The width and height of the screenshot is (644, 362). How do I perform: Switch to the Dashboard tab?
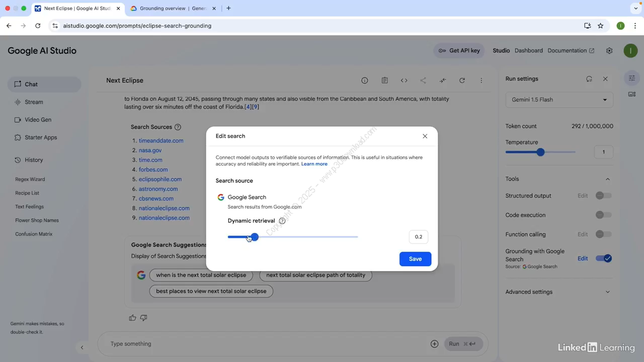pyautogui.click(x=529, y=50)
